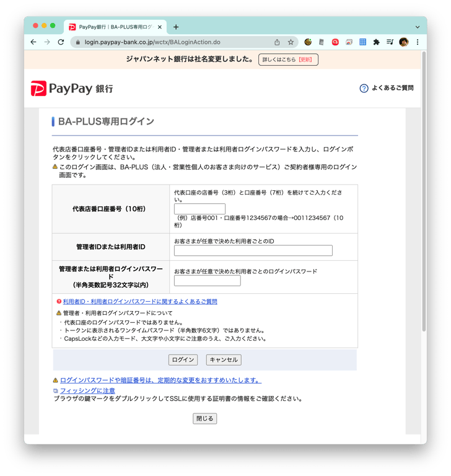Viewport: 451px width, 476px height.
Task: Click the screen-cast style extension icon
Action: pos(349,42)
